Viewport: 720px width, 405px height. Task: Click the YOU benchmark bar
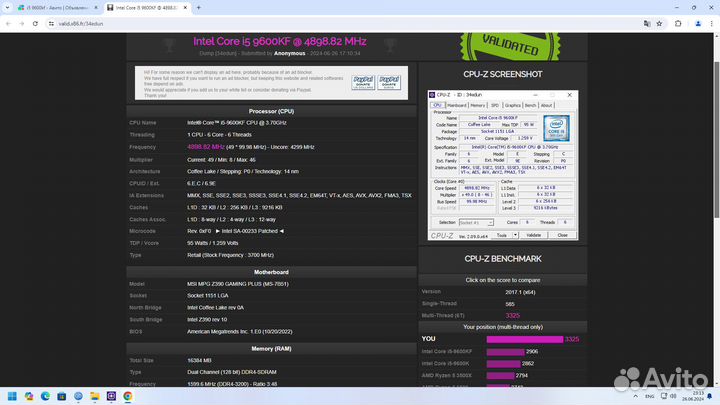point(524,339)
